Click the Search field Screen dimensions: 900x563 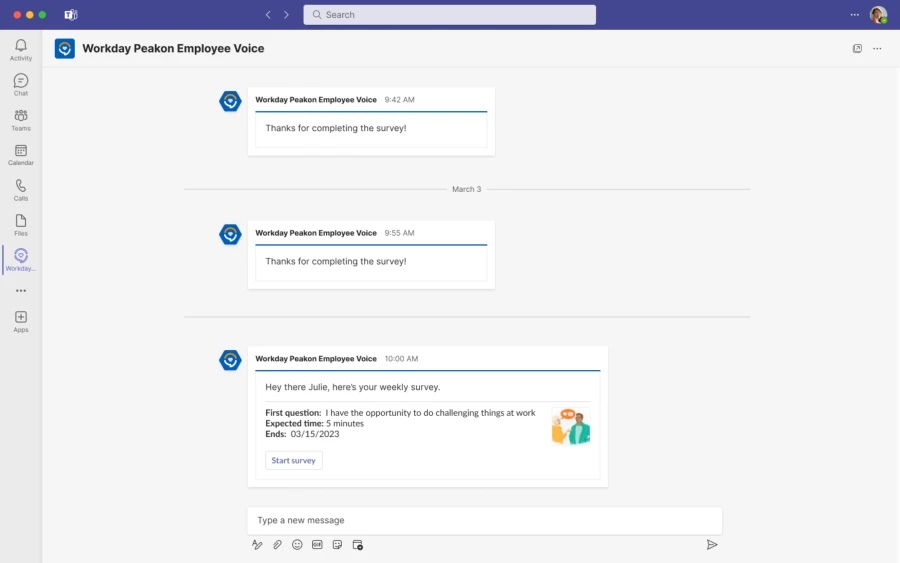click(x=449, y=15)
